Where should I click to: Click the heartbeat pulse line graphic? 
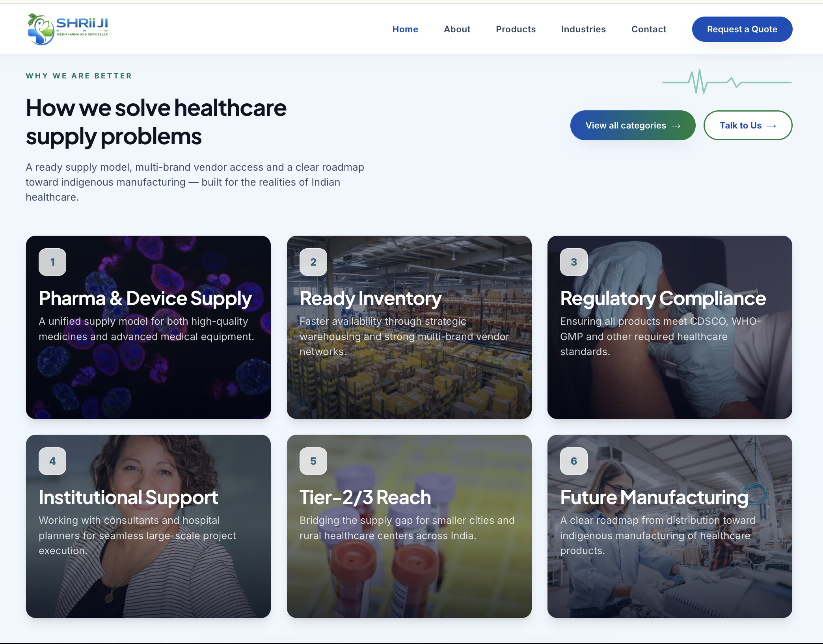coord(727,82)
